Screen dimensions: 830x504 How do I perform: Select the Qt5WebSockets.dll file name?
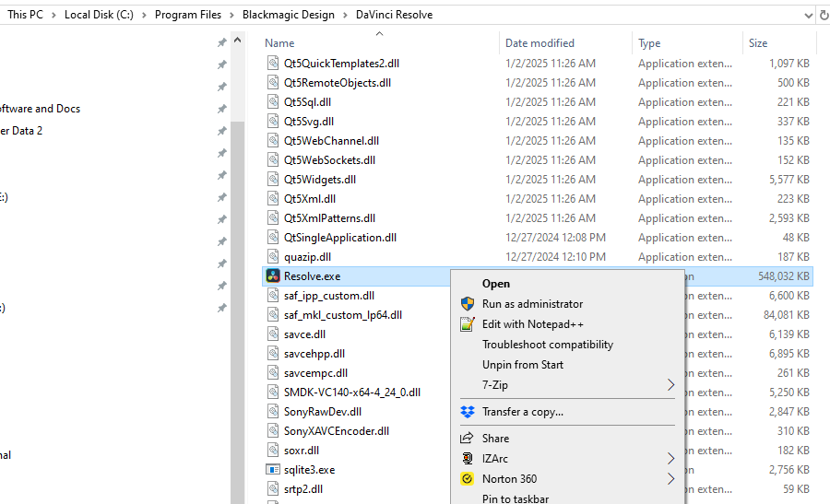pos(329,160)
